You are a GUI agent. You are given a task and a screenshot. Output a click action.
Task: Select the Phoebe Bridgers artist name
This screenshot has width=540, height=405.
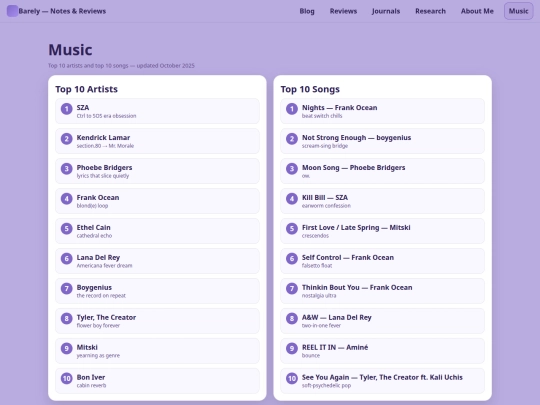tap(104, 168)
